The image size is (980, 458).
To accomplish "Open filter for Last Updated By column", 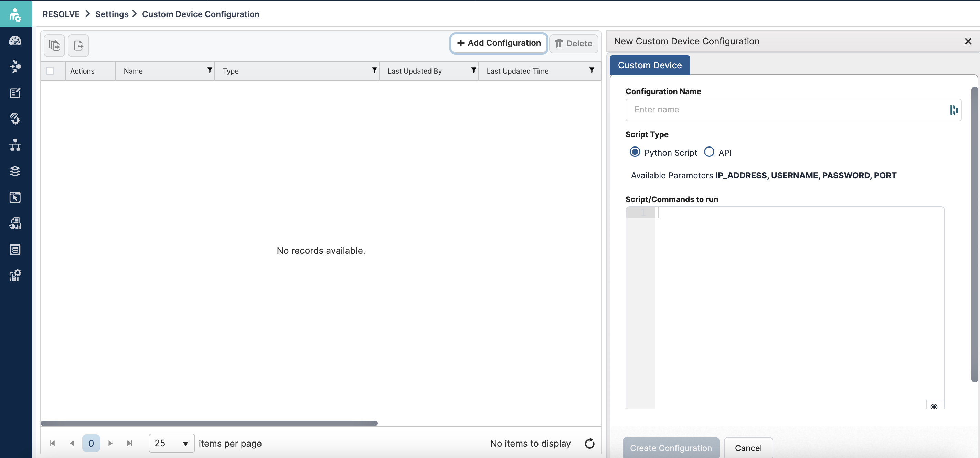I will 473,70.
